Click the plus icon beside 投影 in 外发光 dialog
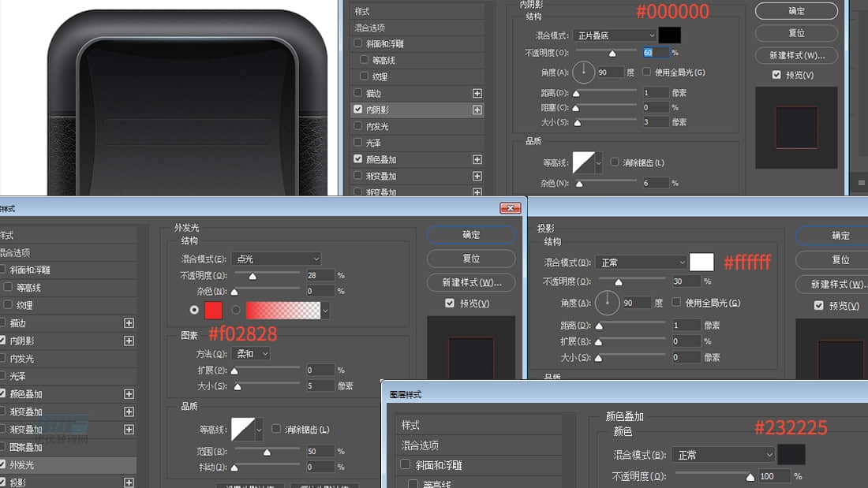 [x=129, y=482]
